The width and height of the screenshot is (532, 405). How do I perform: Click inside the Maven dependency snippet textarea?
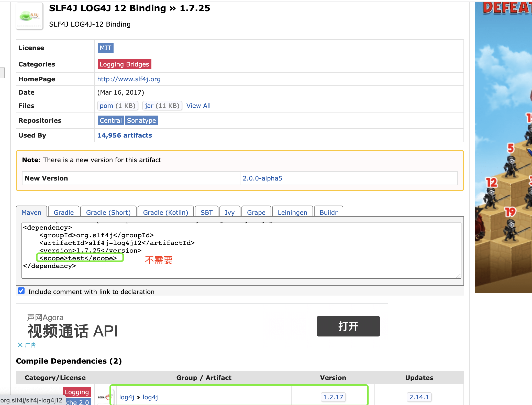tap(241, 250)
